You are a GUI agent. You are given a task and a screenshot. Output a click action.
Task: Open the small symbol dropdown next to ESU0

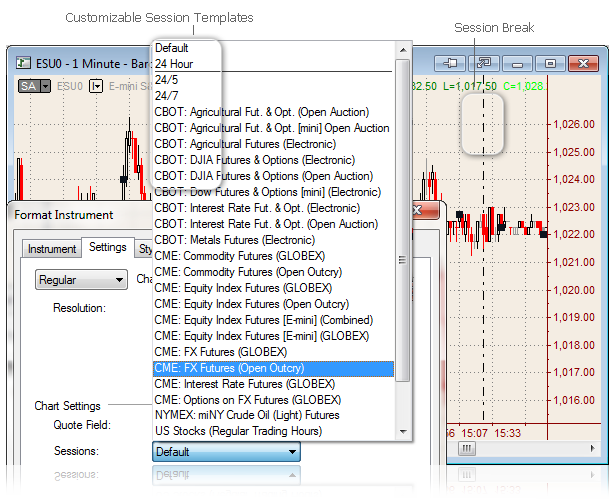(96, 86)
